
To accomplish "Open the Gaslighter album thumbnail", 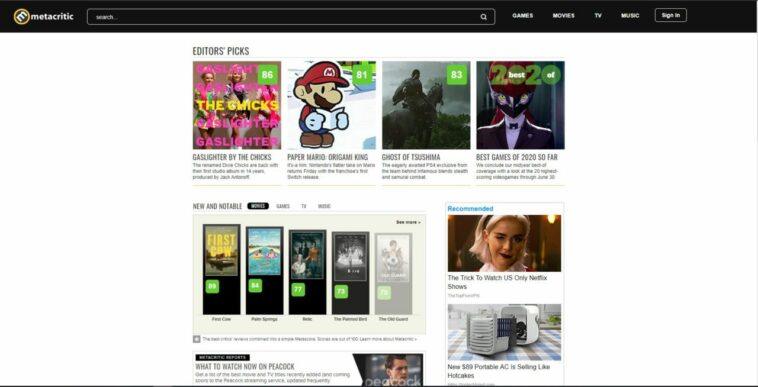I will point(237,105).
